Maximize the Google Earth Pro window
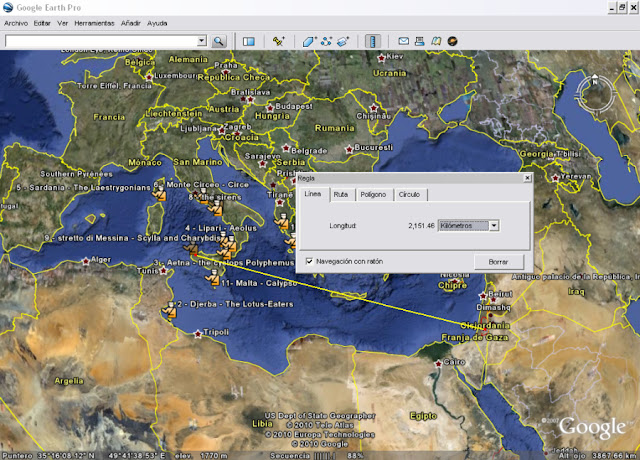This screenshot has height=460, width=640. coord(622,7)
